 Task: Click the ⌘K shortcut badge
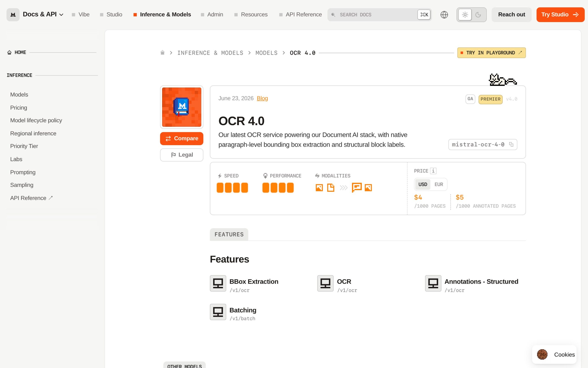point(424,14)
